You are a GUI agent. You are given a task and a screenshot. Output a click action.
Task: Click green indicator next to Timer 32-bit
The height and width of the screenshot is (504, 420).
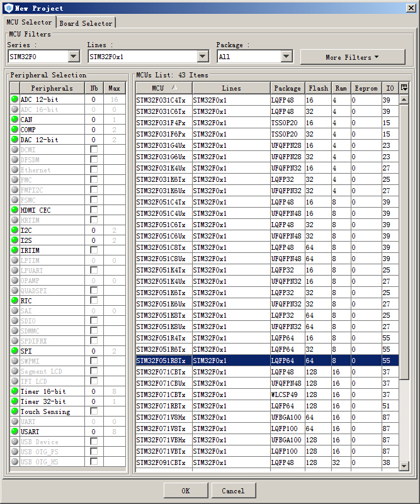14,401
